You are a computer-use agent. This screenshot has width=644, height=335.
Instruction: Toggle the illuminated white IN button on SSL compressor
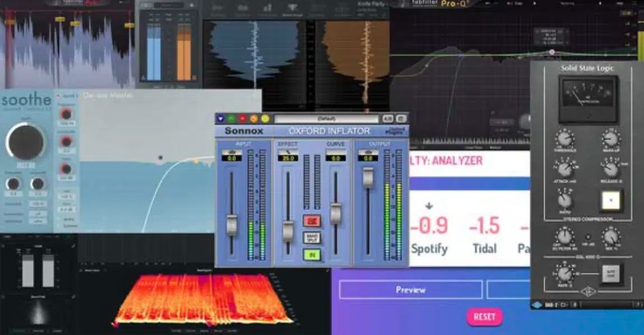click(x=611, y=201)
